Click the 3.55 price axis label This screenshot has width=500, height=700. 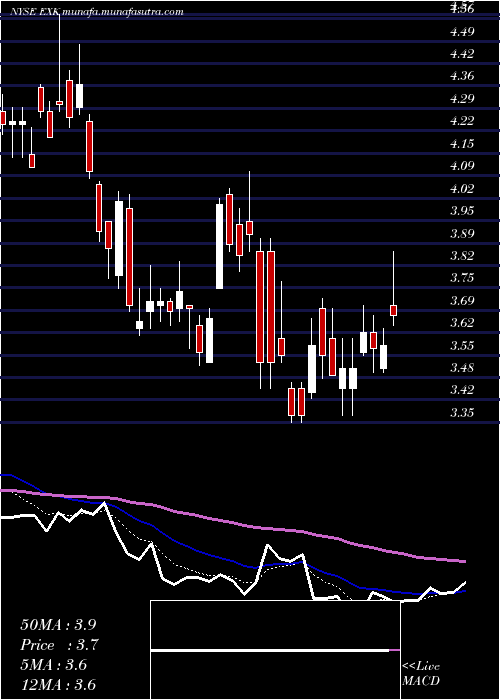462,346
